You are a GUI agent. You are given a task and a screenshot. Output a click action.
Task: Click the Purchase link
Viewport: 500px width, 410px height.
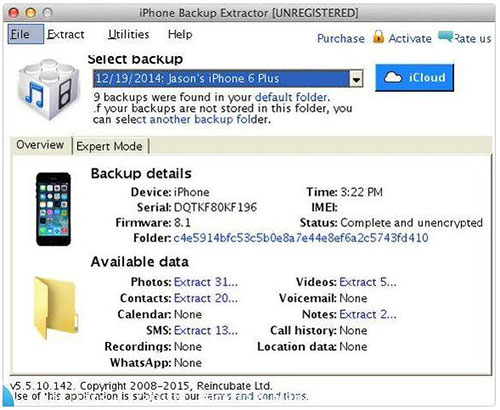[341, 39]
